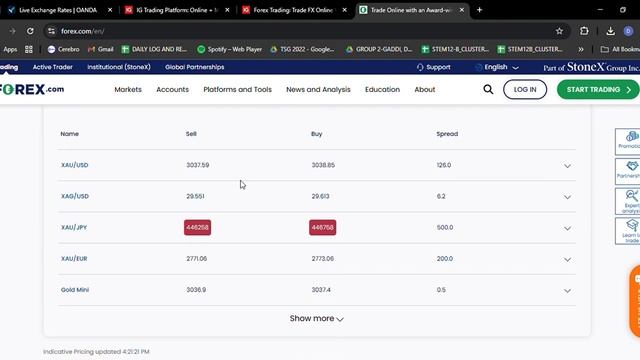Open the STEM12B_CLUSTER bookmark
The width and height of the screenshot is (640, 360).
tap(530, 49)
